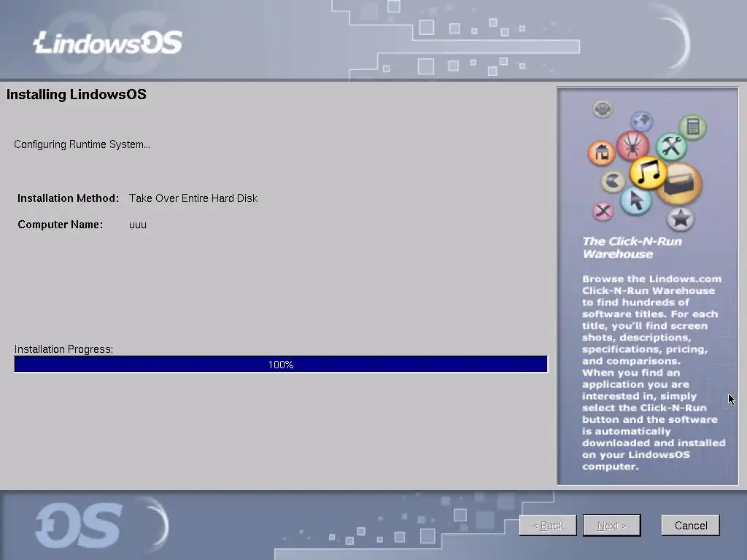747x560 pixels.
Task: Click the 'Computer Name:' label
Action: click(x=60, y=225)
